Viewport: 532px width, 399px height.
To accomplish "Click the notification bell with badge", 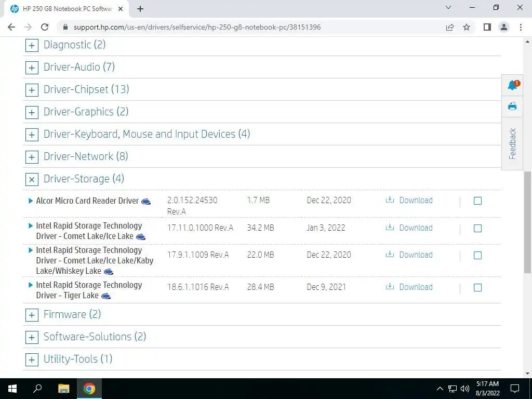I will click(512, 85).
